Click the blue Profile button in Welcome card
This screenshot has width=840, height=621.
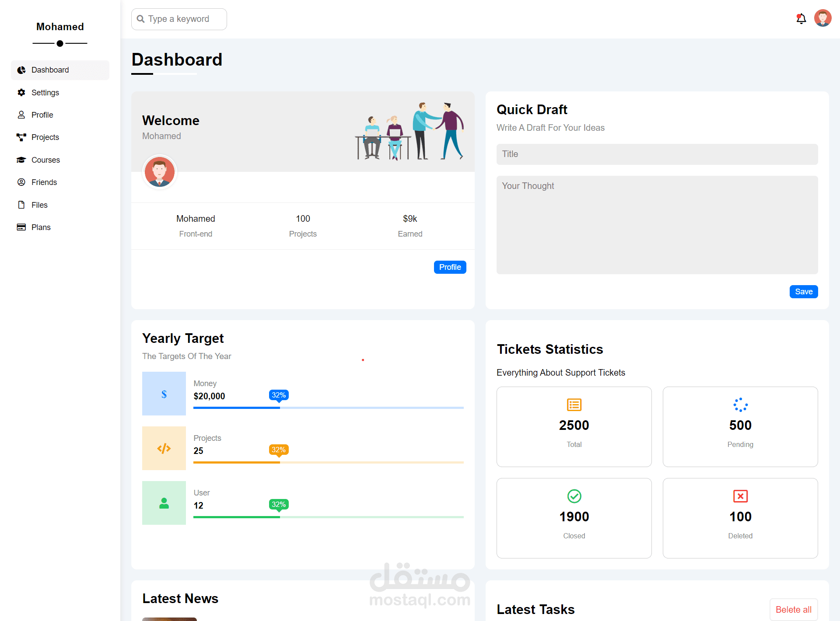450,267
